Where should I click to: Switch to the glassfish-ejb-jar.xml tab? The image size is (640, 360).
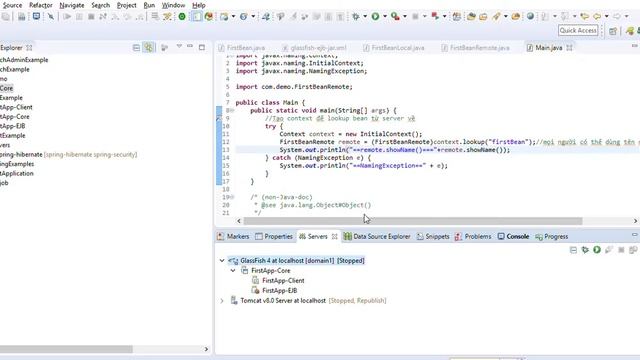(314, 48)
